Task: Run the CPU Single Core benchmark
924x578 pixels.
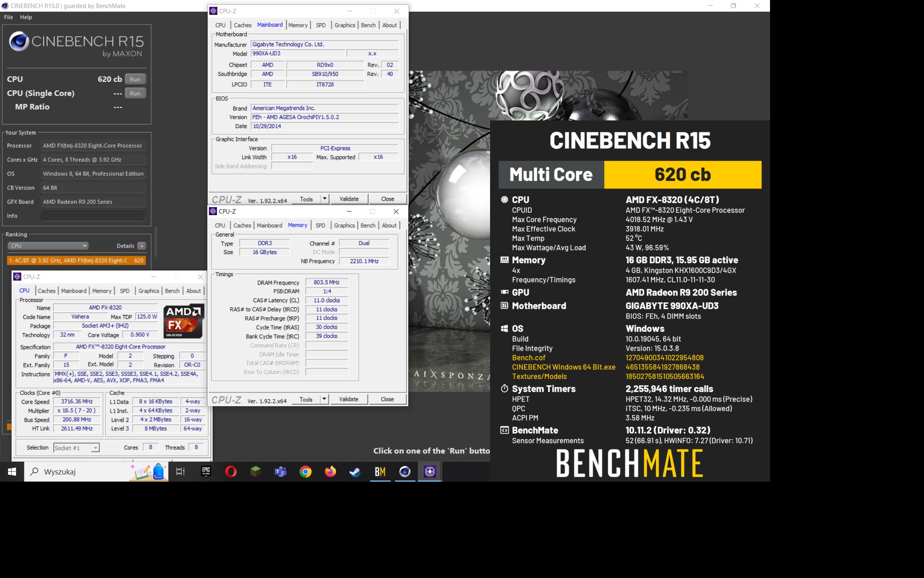Action: point(135,93)
